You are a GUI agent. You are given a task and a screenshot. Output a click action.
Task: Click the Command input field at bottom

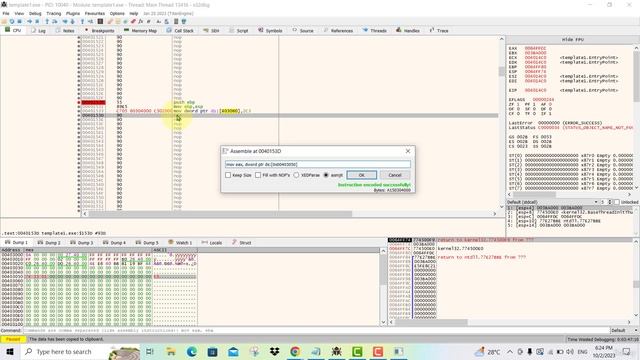coord(316,330)
